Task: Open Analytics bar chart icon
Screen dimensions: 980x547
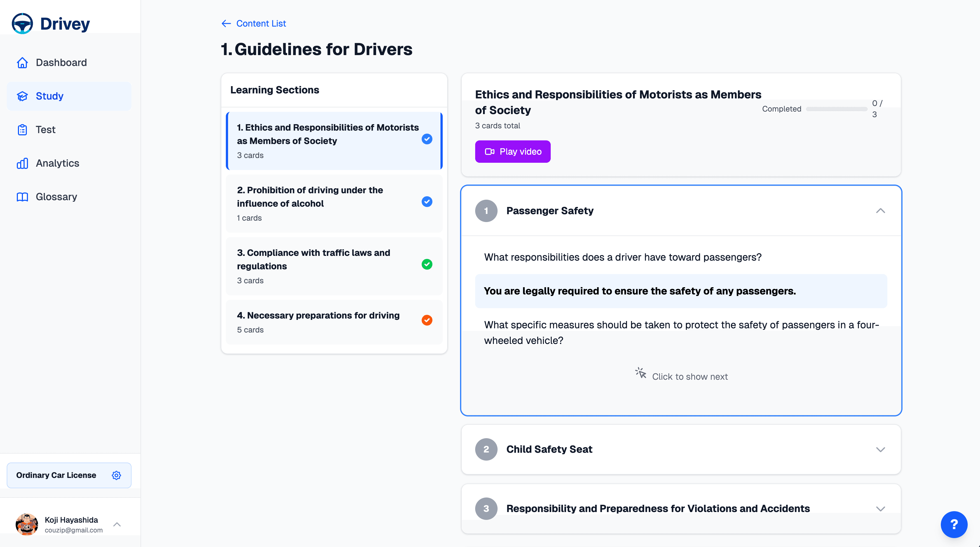Action: click(22, 163)
